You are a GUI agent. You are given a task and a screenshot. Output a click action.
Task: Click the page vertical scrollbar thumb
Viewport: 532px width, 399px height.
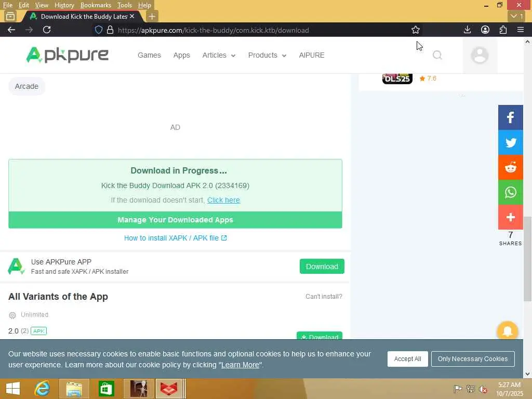point(527,259)
